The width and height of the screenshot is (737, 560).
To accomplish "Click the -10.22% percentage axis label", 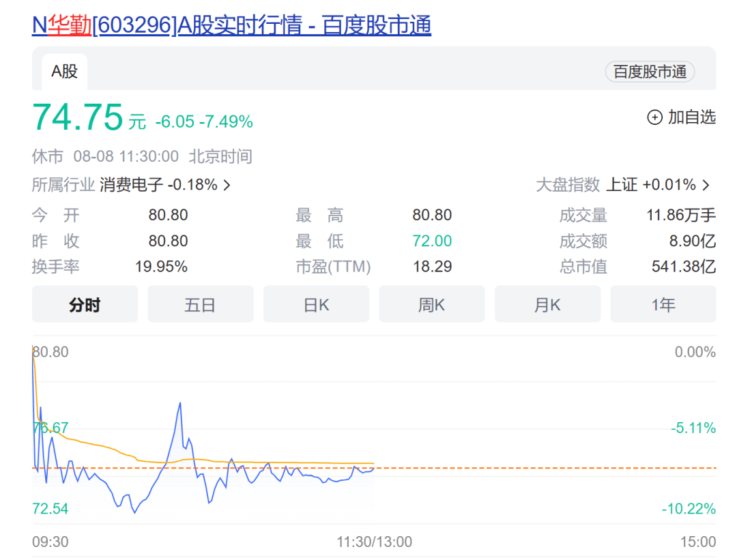I will [688, 509].
